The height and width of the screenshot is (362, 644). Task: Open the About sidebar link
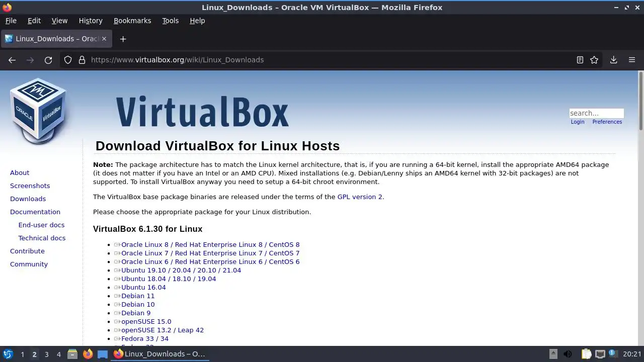tap(20, 172)
